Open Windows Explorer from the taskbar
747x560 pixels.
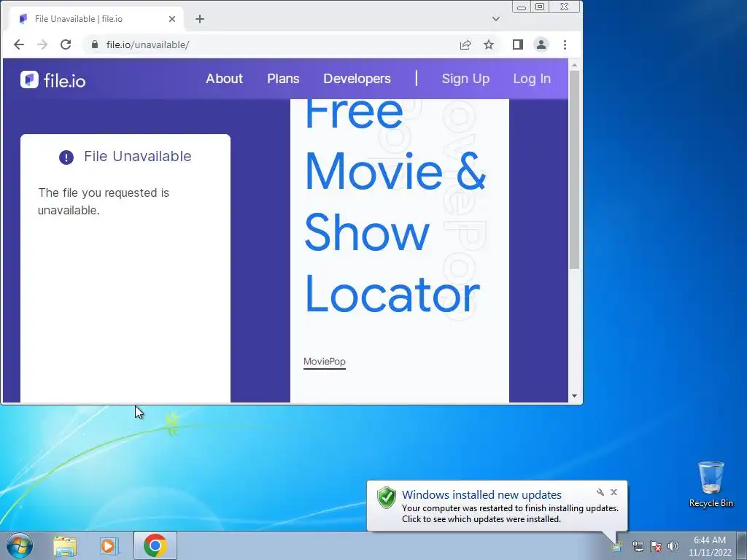click(x=65, y=545)
